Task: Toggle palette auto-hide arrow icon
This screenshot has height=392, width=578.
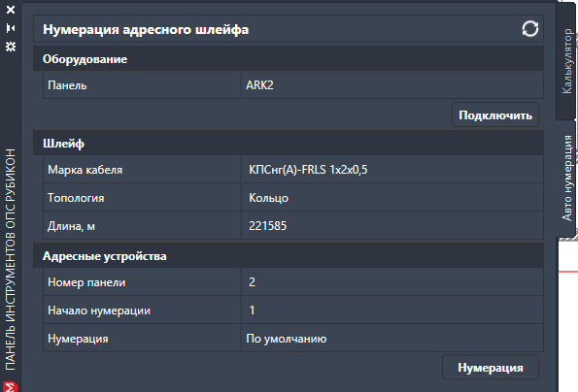Action: pos(11,28)
